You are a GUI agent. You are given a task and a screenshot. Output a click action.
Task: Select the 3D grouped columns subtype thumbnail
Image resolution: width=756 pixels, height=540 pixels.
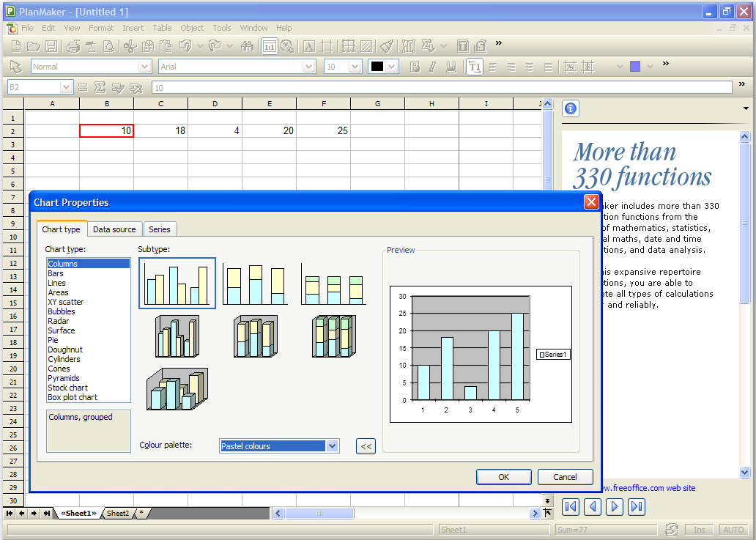[177, 336]
